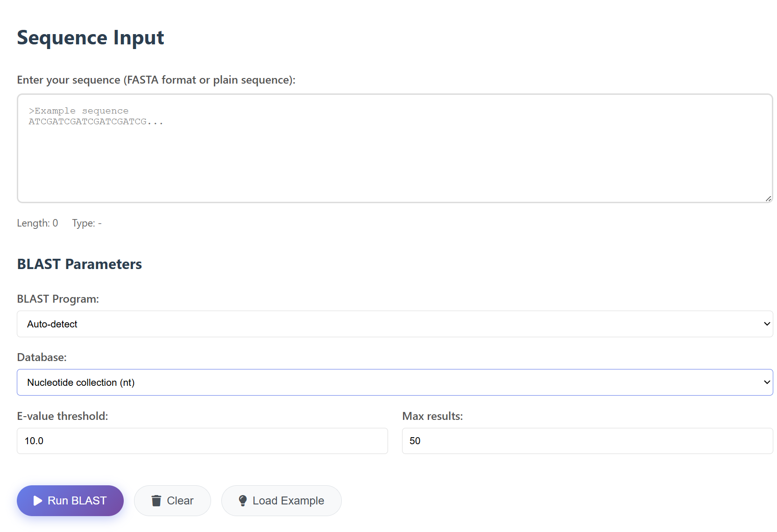Click the "Max results:" label
777x532 pixels.
pyautogui.click(x=432, y=416)
